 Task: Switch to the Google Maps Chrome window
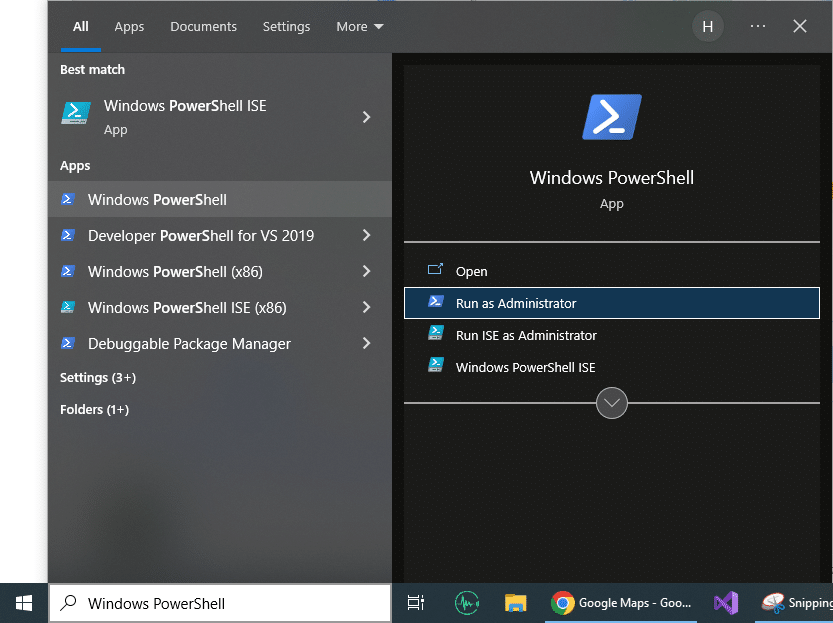point(621,603)
